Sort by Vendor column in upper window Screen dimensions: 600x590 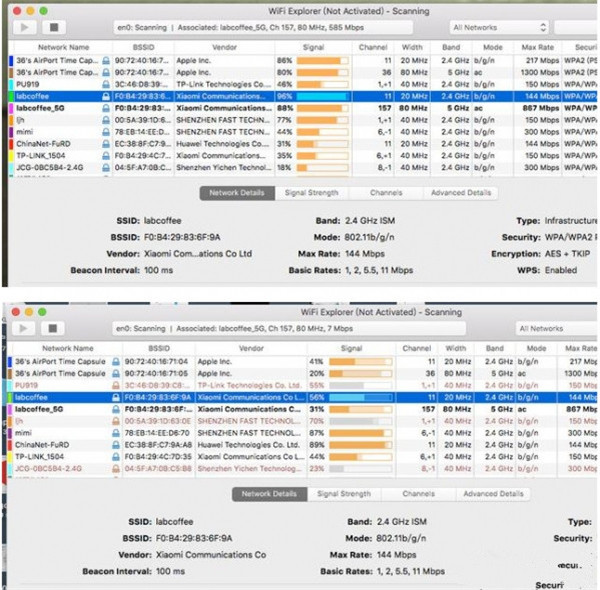224,47
